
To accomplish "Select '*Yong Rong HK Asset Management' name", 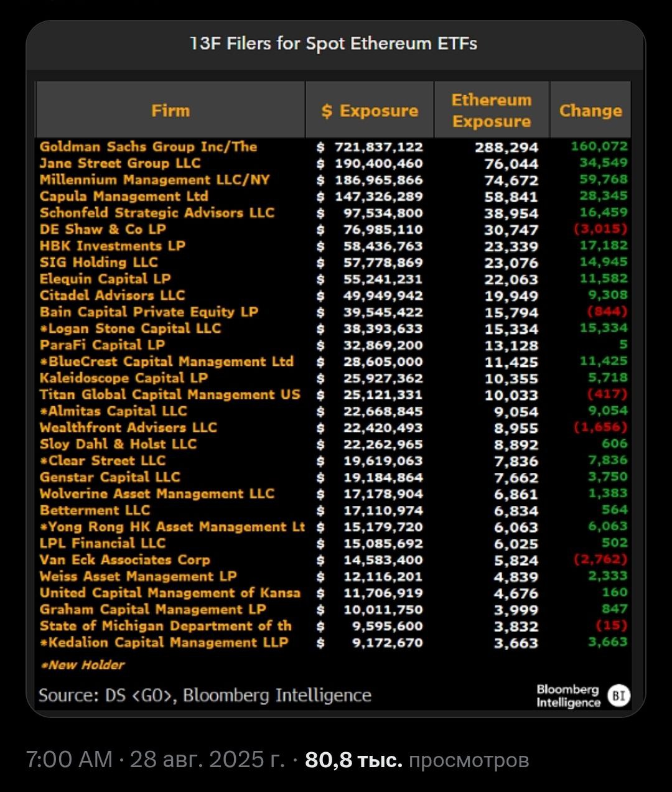I will (x=172, y=526).
